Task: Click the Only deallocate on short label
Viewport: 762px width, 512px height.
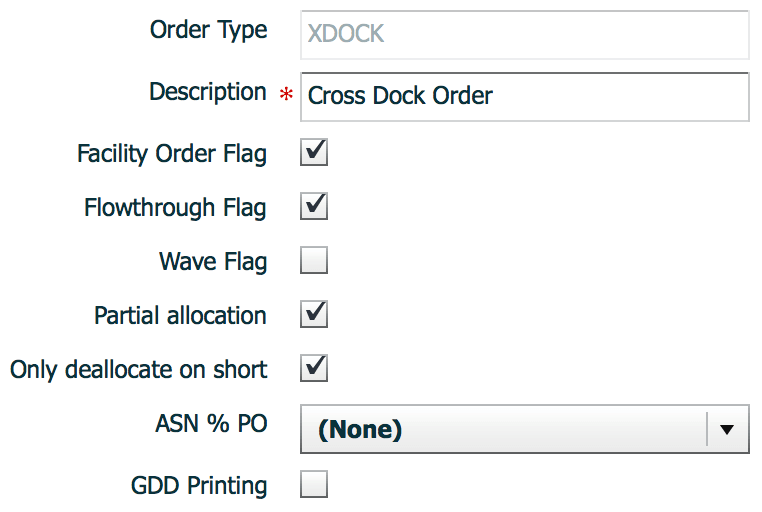Action: (x=138, y=370)
